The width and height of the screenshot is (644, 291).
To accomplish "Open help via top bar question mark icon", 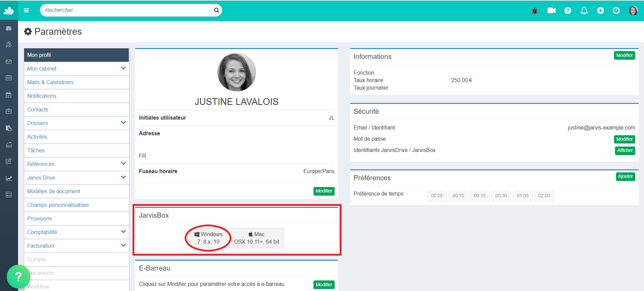I will point(568,11).
